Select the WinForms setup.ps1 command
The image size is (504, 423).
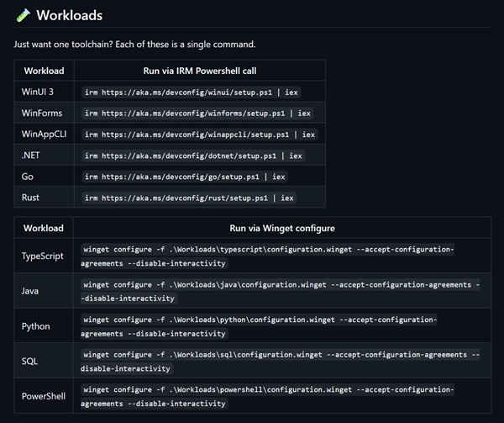(197, 114)
